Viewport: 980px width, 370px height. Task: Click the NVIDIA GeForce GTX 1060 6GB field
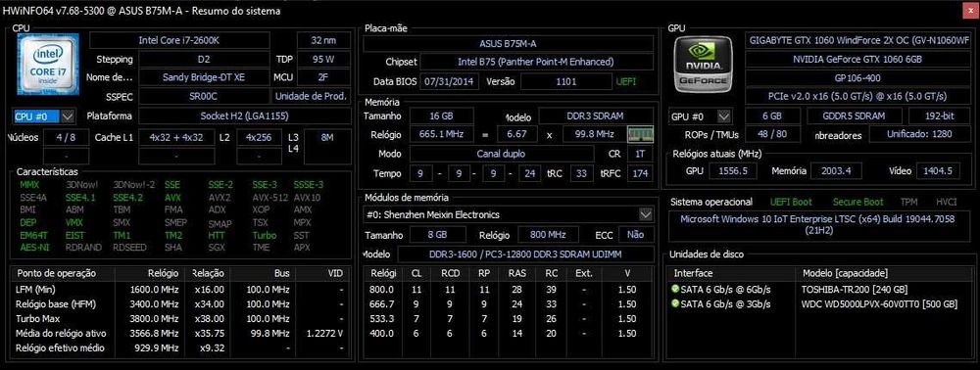tap(858, 60)
